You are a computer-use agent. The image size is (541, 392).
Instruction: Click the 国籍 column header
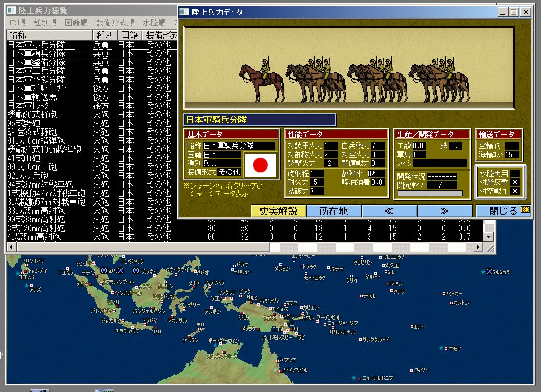(130, 35)
